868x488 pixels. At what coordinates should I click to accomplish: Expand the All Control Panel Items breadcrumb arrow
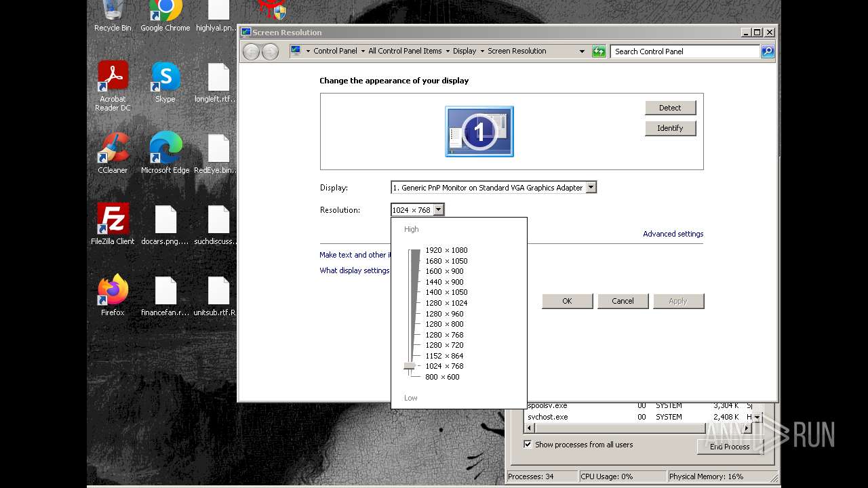point(448,52)
